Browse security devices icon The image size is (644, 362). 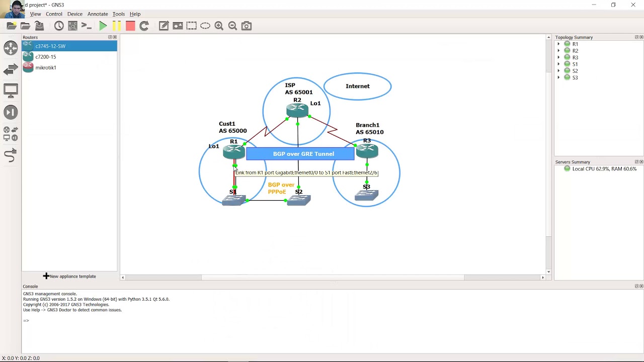[11, 112]
